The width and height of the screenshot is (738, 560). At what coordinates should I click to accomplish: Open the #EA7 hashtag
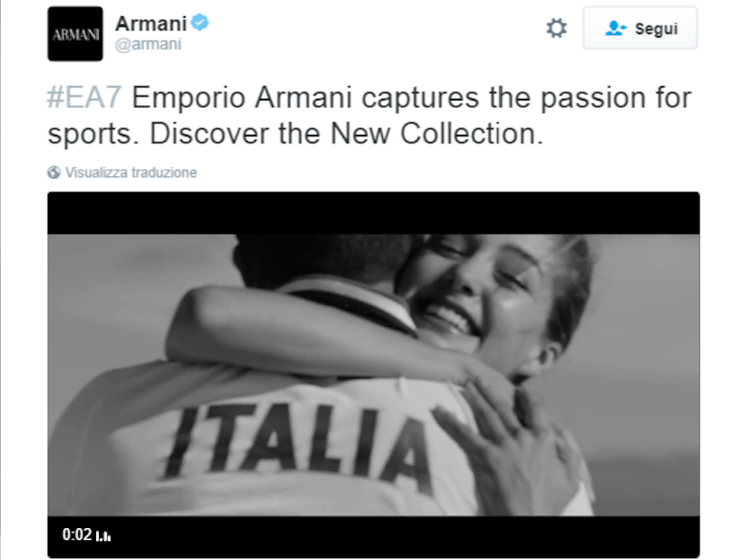[84, 98]
